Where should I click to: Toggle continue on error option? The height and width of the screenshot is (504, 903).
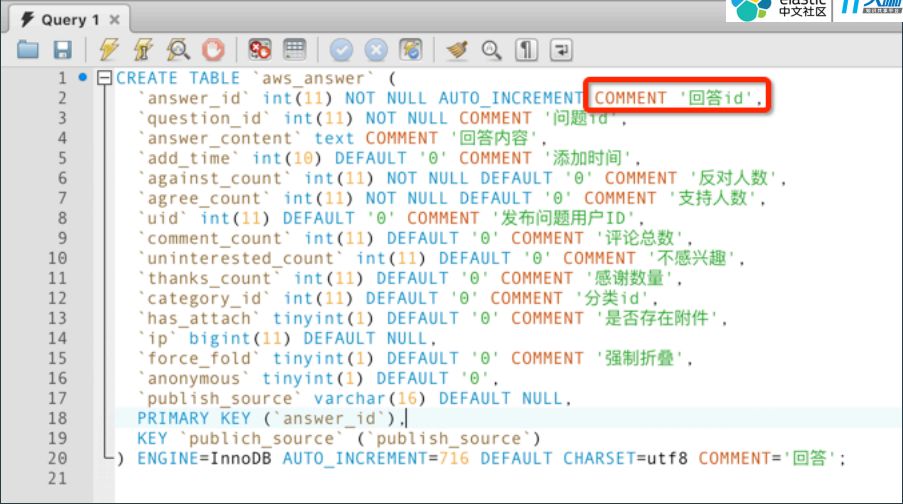pyautogui.click(x=260, y=50)
